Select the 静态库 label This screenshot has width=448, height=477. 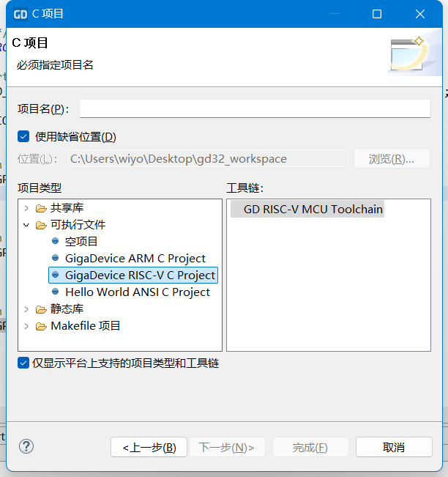(x=67, y=309)
